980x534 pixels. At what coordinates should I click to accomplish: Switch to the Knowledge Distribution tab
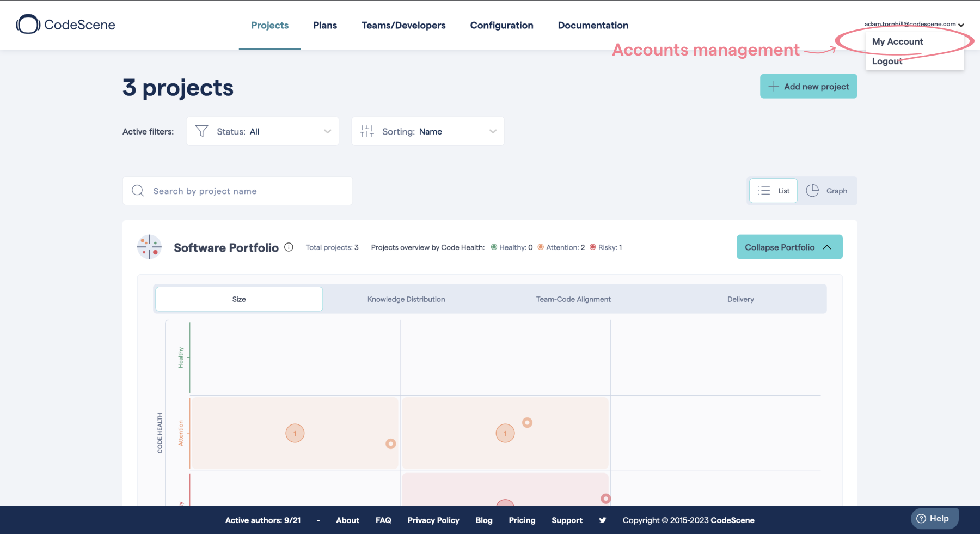click(406, 299)
